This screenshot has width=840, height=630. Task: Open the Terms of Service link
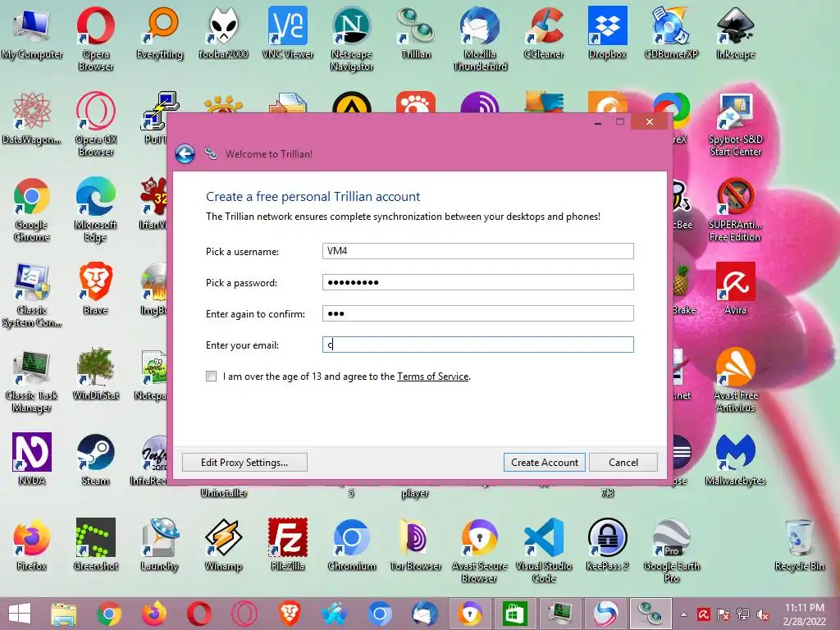point(433,377)
